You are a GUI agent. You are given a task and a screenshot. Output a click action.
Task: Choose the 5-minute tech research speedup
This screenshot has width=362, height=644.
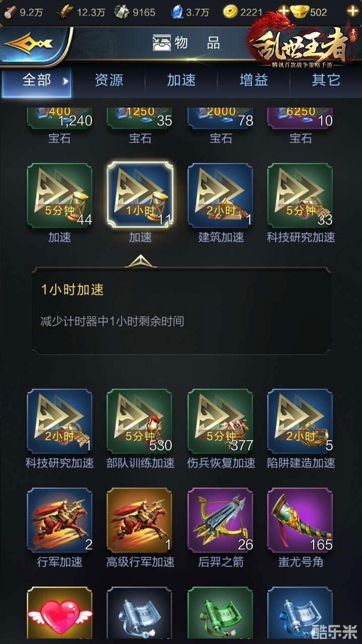point(300,195)
